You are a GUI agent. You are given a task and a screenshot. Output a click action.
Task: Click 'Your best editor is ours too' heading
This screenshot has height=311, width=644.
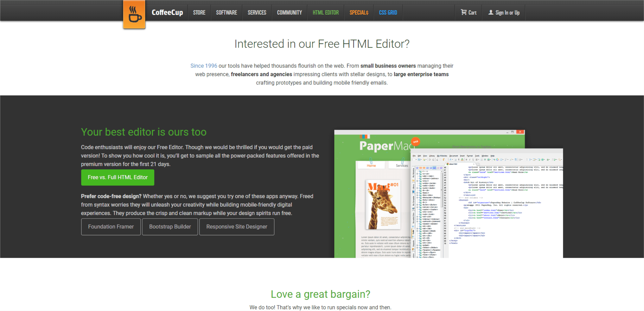pyautogui.click(x=144, y=132)
